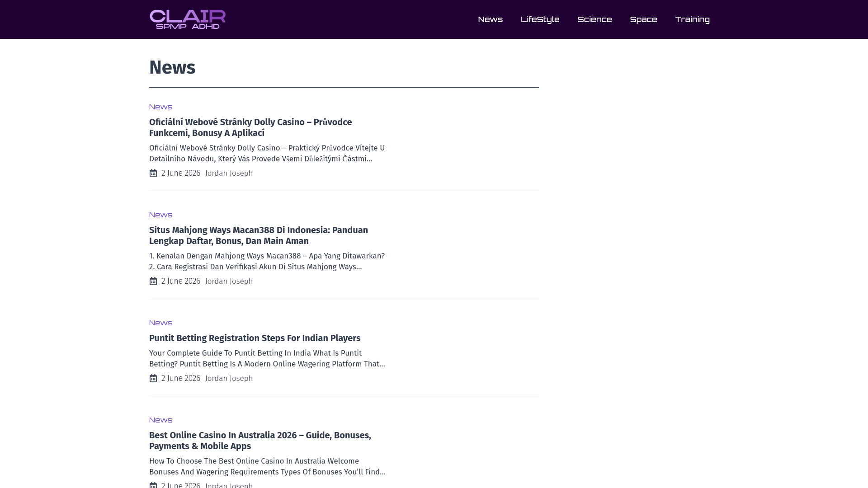Image resolution: width=868 pixels, height=488 pixels.
Task: Select the Dolly Casino excerpt starting "Oficiální Webové Stránky Dolly Casino – Praktický"
Action: coord(267,153)
